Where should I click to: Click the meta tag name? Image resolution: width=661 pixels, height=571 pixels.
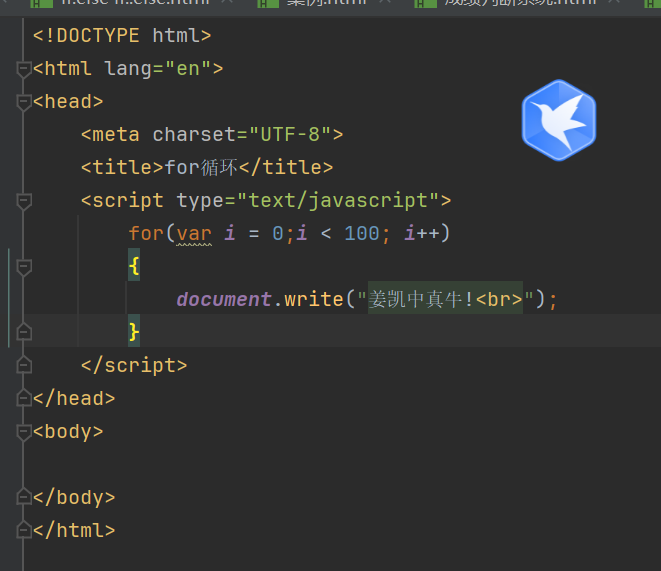(116, 135)
